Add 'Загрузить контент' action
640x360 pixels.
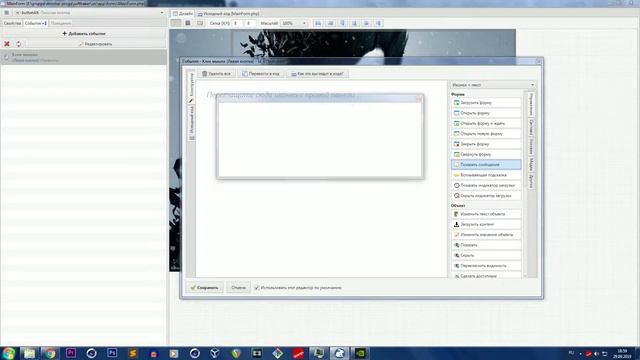coord(486,224)
